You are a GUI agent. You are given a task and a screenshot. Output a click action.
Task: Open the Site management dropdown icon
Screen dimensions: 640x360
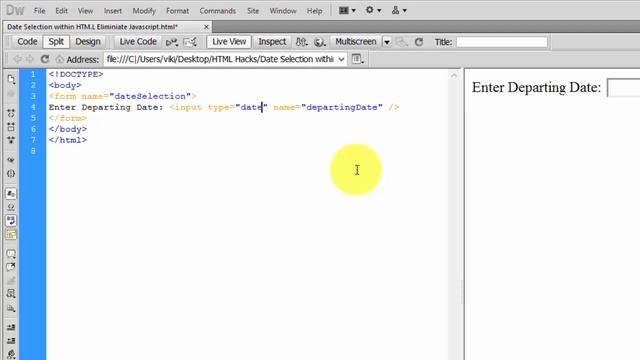[x=399, y=10]
